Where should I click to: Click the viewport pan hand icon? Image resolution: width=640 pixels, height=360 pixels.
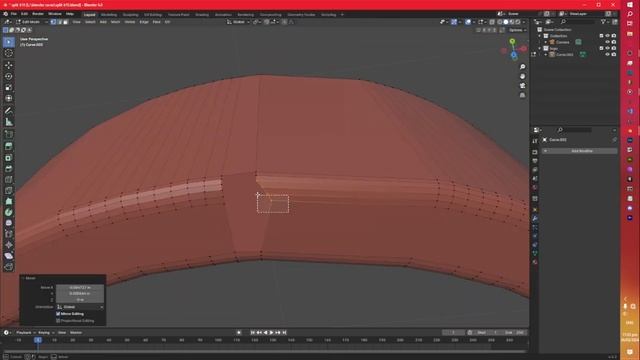tap(522, 76)
